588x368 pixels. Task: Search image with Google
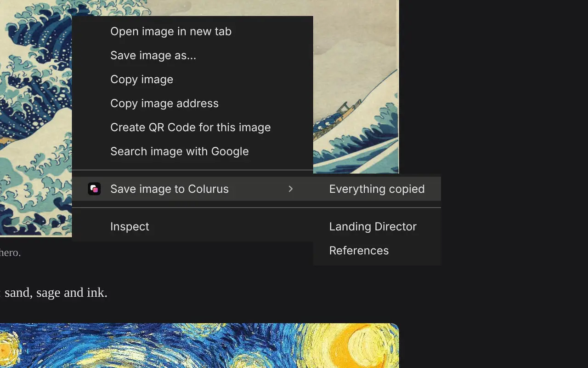point(192,151)
